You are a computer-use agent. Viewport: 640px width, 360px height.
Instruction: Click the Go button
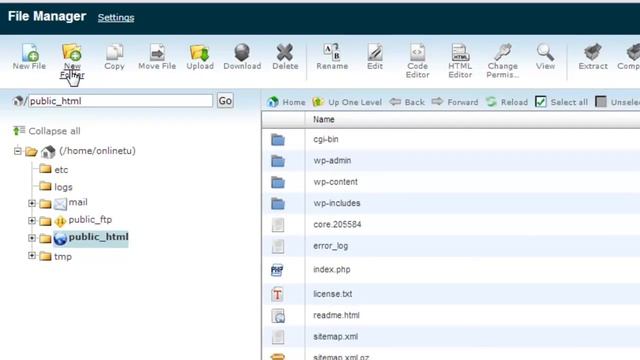(225, 101)
